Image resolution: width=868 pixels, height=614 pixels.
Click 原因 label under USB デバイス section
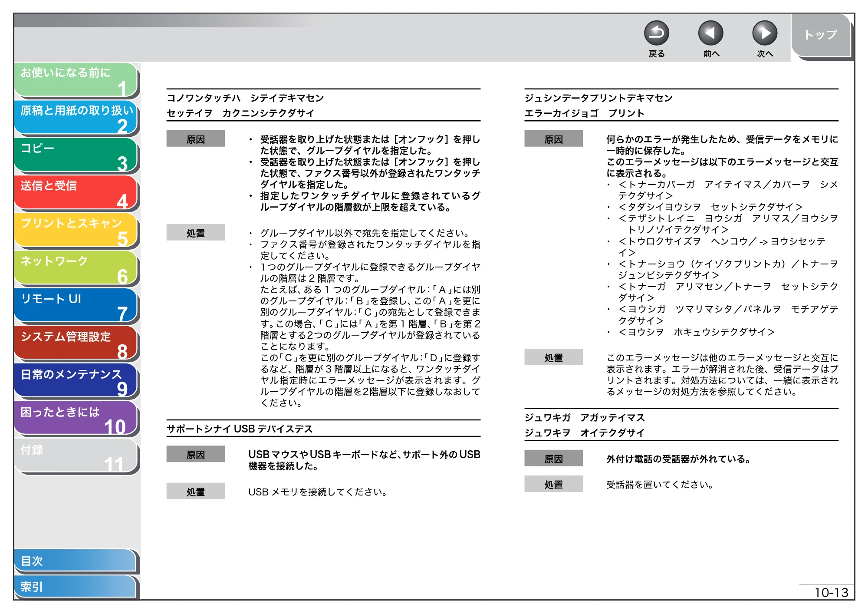point(196,455)
